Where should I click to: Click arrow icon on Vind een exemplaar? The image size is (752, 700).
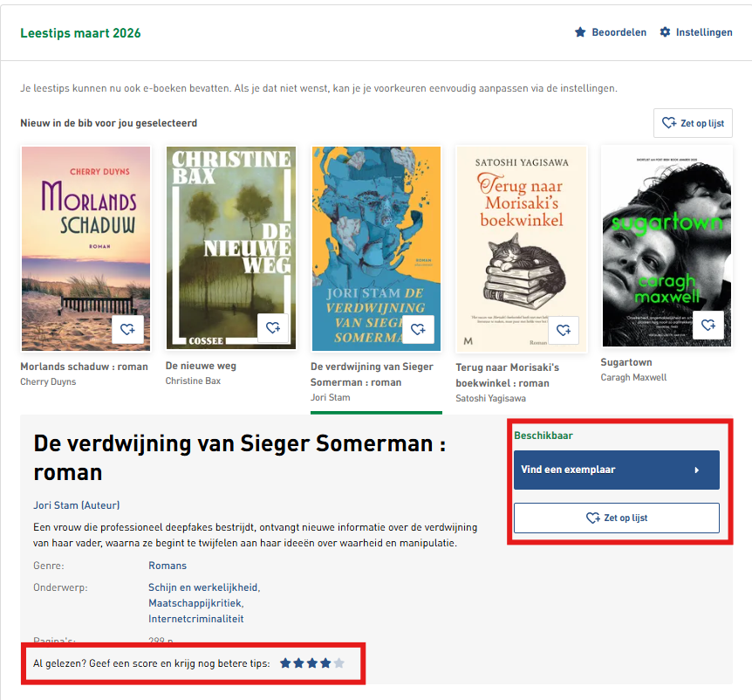tap(697, 470)
